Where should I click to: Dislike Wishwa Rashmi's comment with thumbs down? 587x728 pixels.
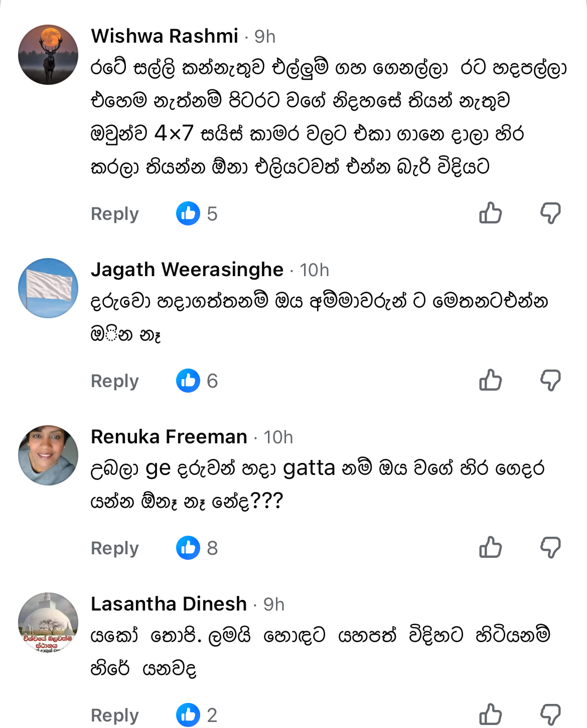coord(550,213)
